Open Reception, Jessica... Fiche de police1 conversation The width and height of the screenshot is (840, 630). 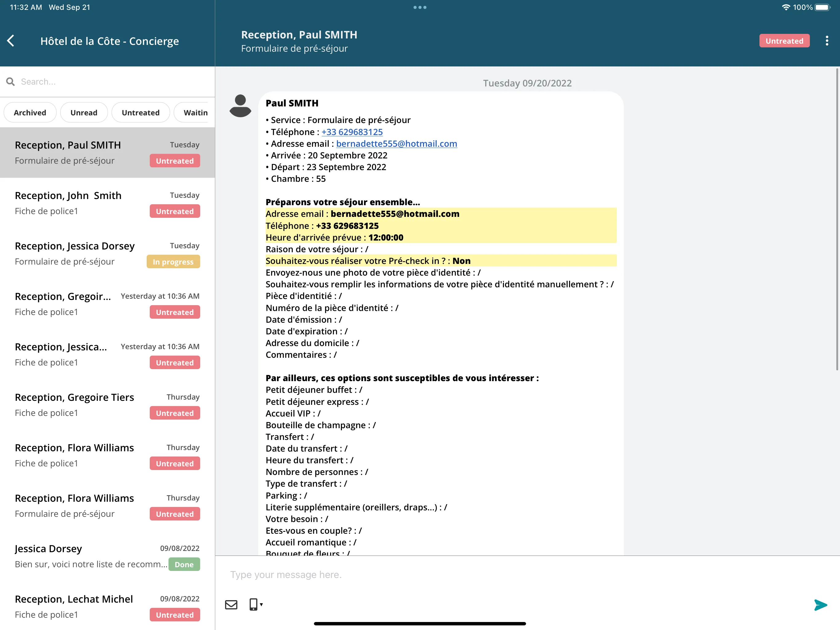pos(108,354)
